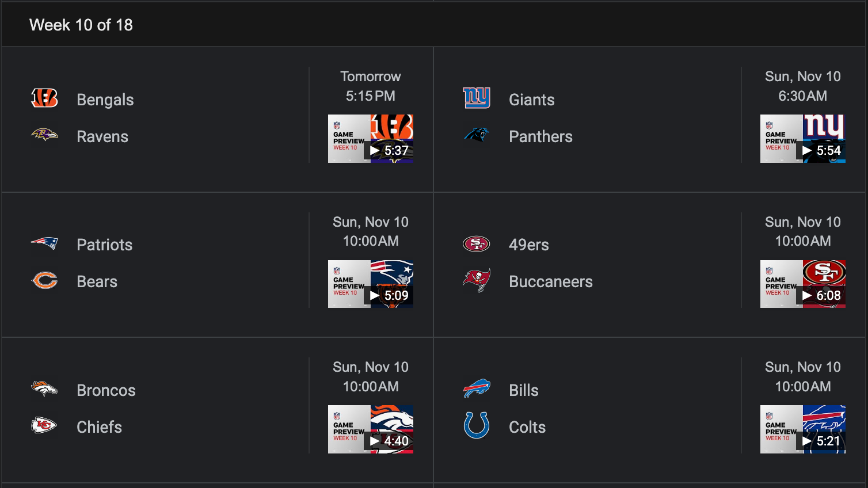Click the Buccaneers team name

pyautogui.click(x=551, y=281)
